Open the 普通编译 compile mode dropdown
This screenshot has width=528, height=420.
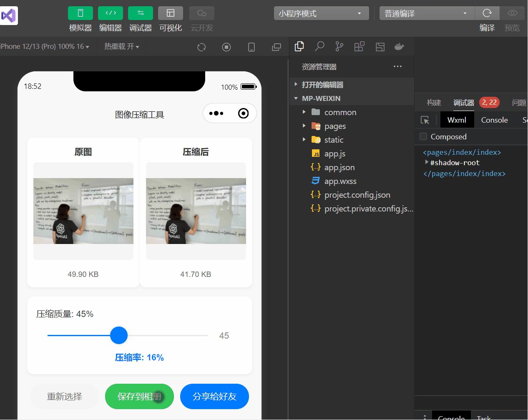[427, 13]
